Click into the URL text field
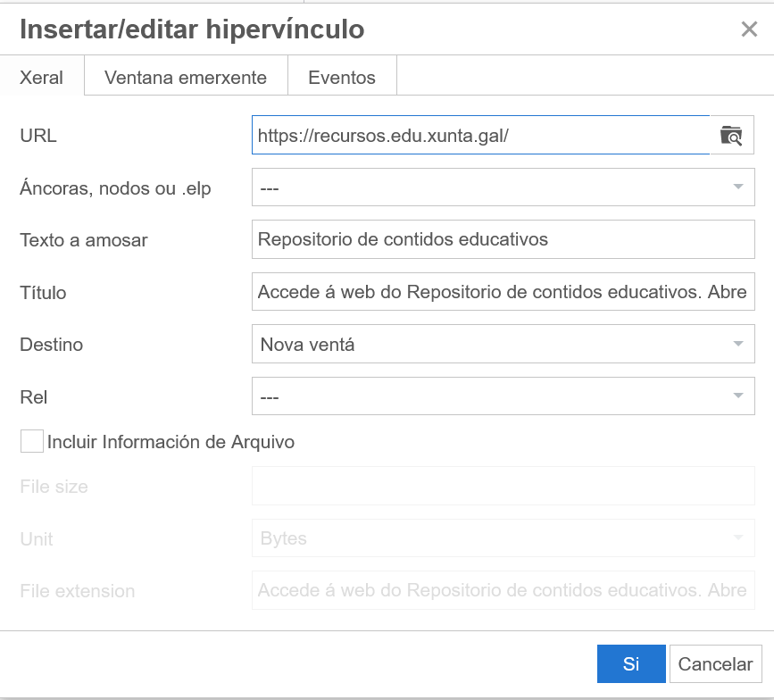 pos(480,136)
